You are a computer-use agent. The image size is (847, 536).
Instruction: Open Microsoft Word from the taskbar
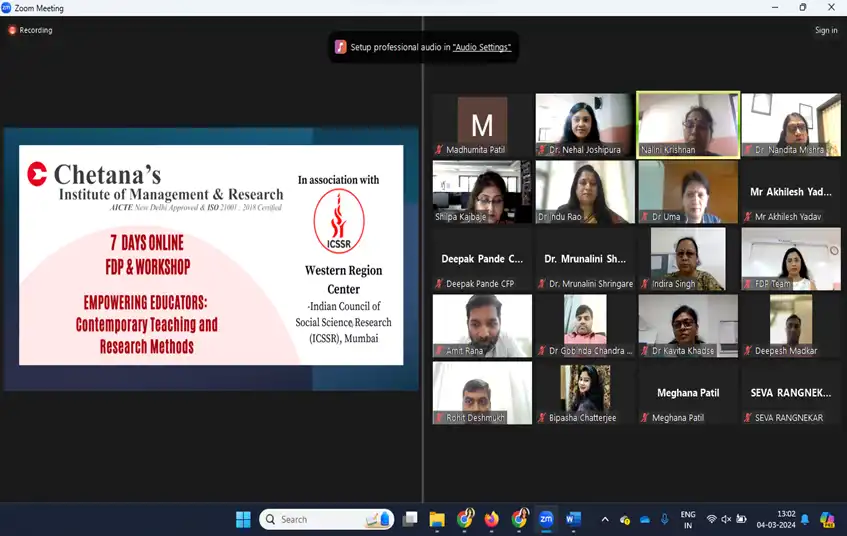pos(573,519)
